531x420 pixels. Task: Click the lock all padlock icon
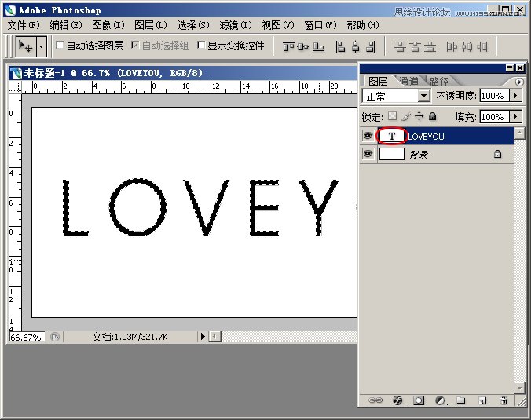pos(432,116)
